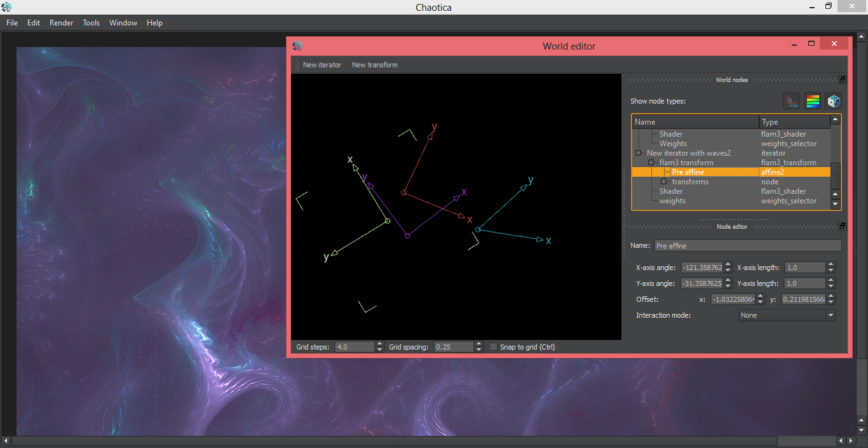Click the Grid spacing input field

(454, 347)
